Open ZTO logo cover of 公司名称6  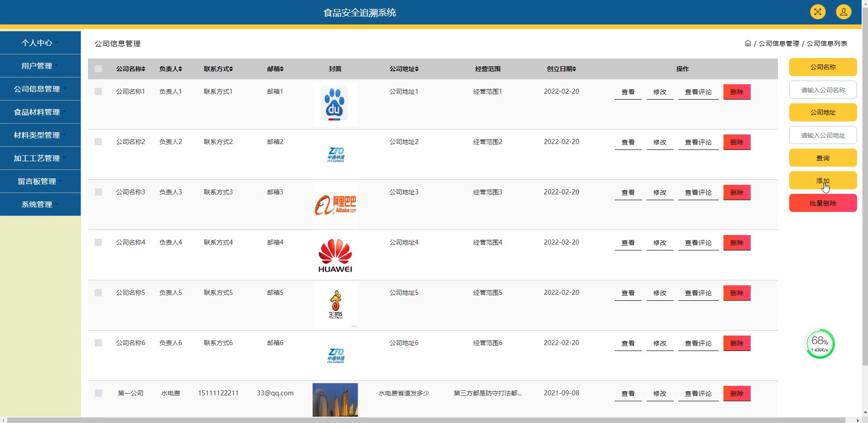[335, 356]
